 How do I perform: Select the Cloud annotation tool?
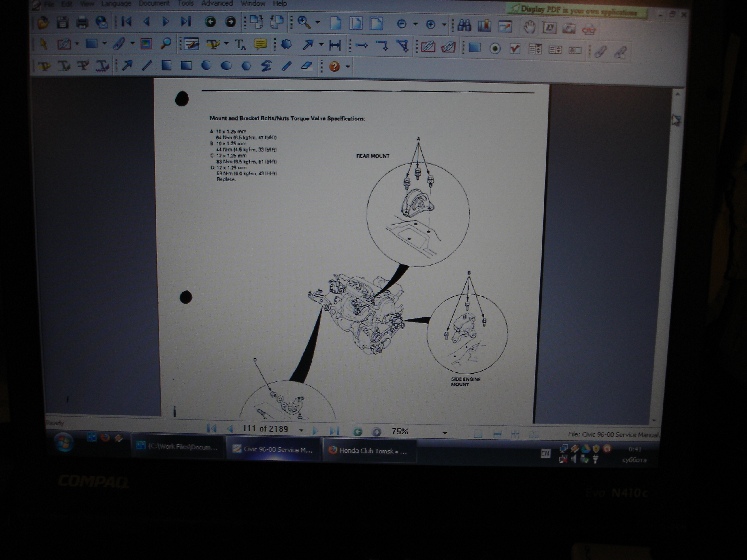click(286, 44)
